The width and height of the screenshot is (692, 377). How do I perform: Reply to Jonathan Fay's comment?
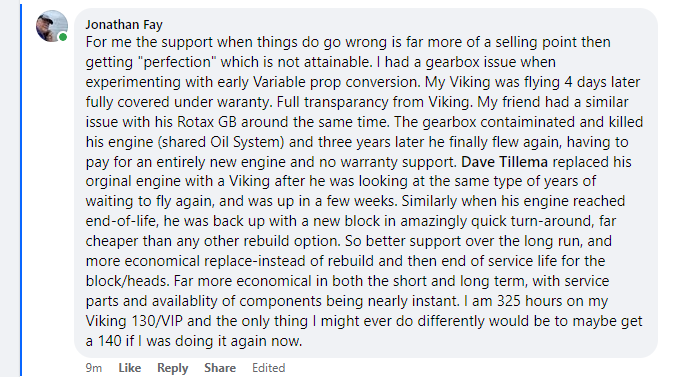pos(173,368)
